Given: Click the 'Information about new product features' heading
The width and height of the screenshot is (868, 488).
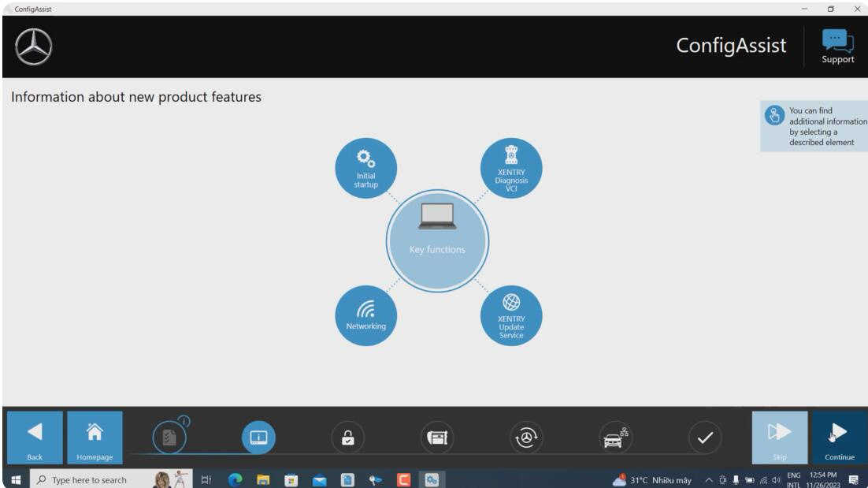Looking at the screenshot, I should 136,97.
